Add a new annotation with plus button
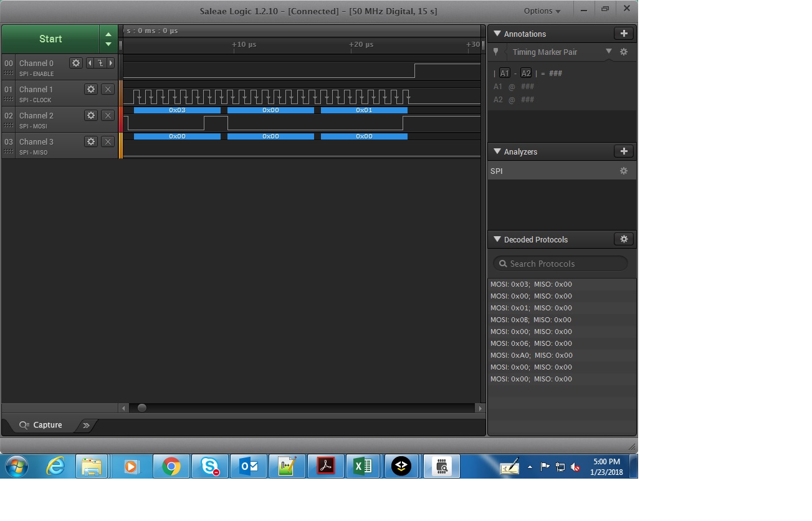 (624, 34)
